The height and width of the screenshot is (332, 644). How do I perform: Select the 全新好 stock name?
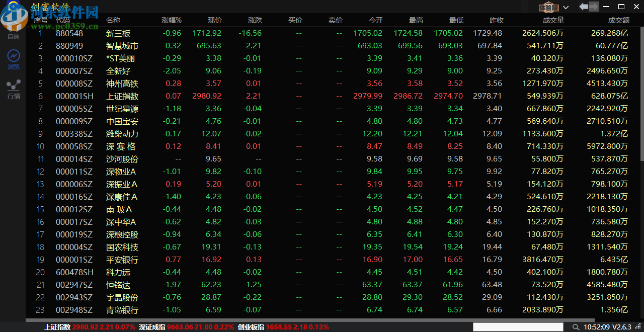(x=118, y=71)
